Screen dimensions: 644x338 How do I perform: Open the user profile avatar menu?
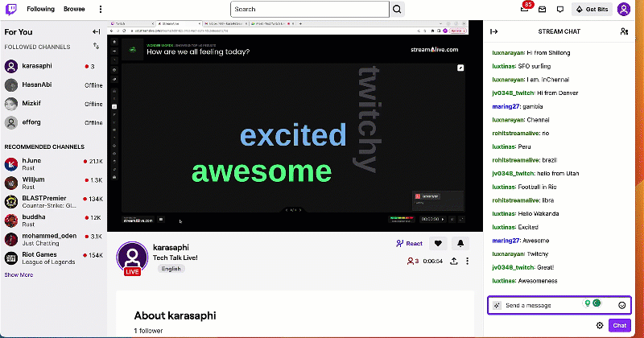[623, 9]
